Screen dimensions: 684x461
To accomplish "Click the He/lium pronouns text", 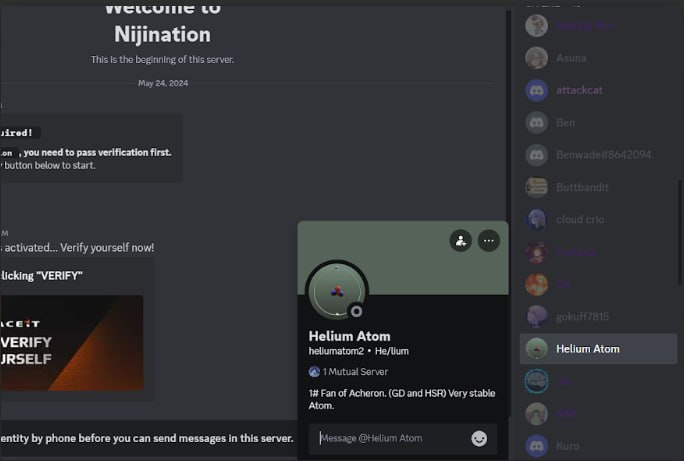I will pyautogui.click(x=392, y=351).
